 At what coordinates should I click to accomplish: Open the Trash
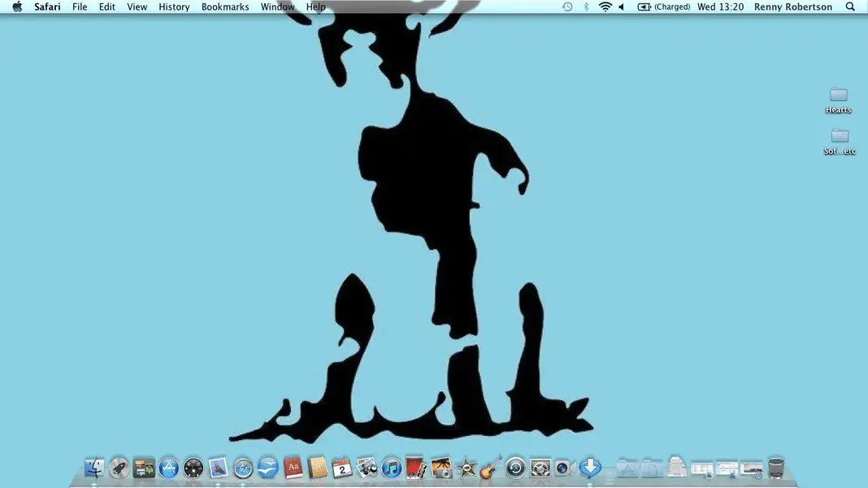coord(776,468)
